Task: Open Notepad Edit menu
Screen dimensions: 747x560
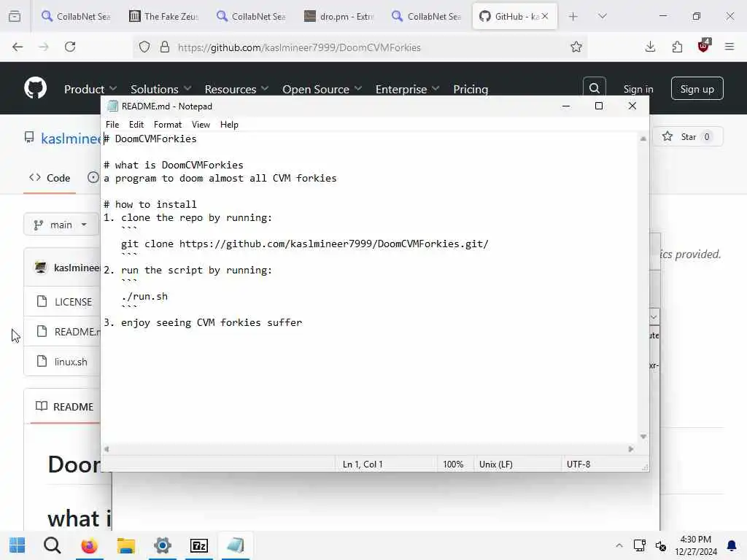Action: pos(136,124)
